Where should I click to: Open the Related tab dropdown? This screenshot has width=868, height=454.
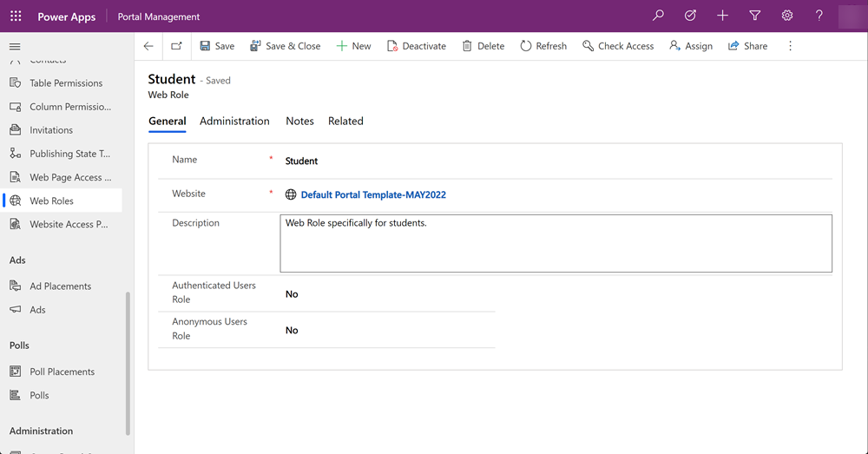[x=345, y=122]
